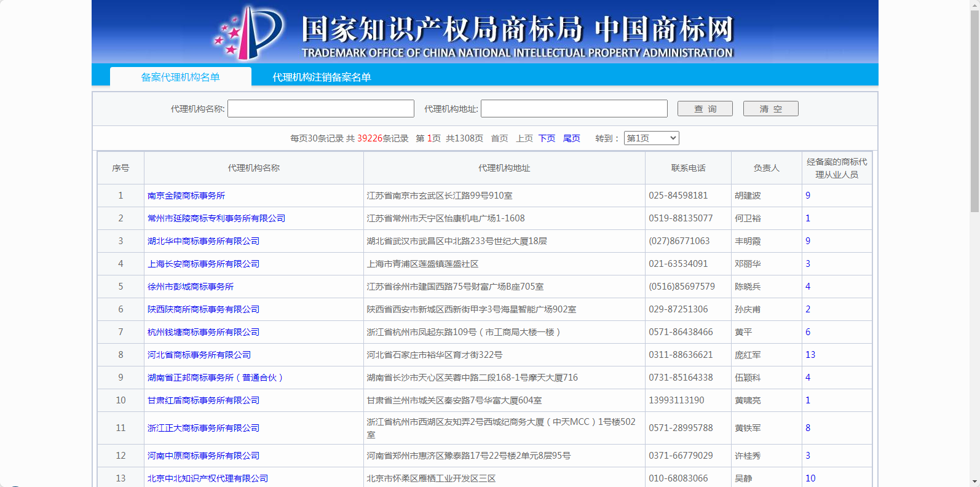
Task: Open practitioner count 6 for 杭州钱塘 row
Action: [808, 332]
